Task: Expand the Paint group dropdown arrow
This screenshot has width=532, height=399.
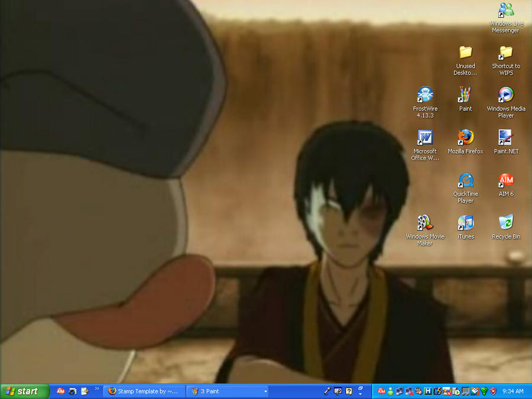Action: 265,391
